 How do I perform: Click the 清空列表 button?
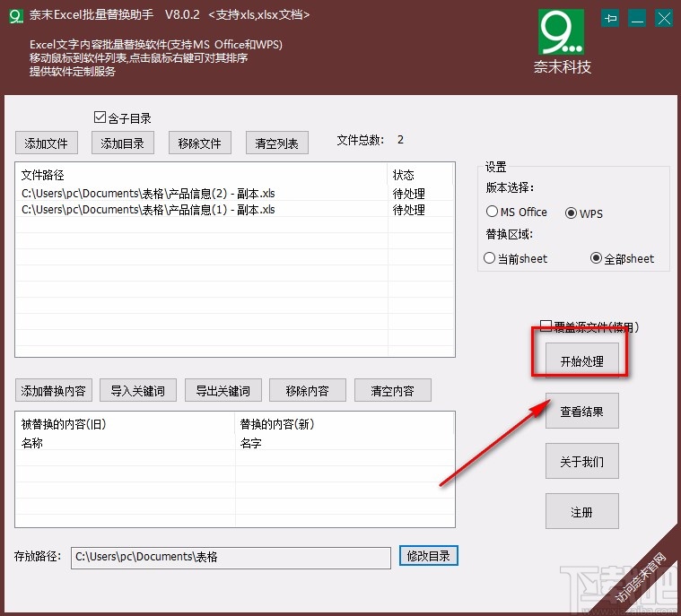pos(277,143)
